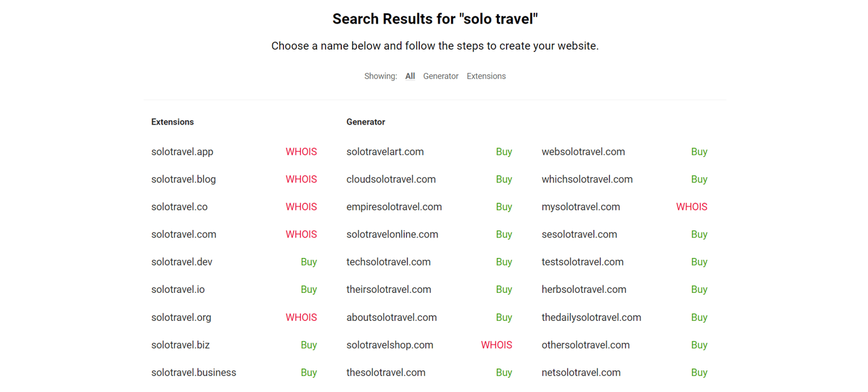Screen dimensions: 868x392
Task: Open WHOIS for solotravel.com
Action: pos(301,234)
